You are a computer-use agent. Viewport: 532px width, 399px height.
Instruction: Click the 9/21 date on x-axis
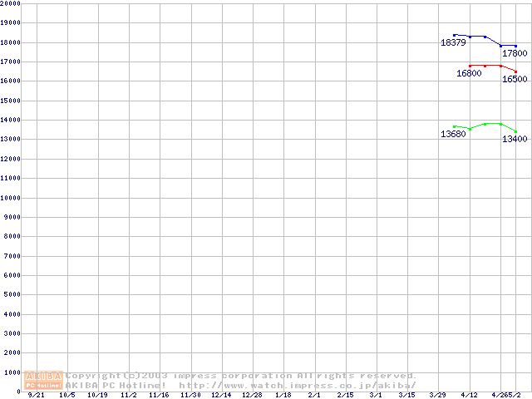click(36, 395)
